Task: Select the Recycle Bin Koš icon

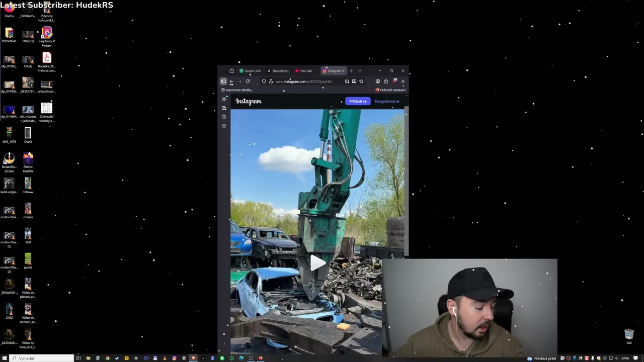Action: pos(629,337)
